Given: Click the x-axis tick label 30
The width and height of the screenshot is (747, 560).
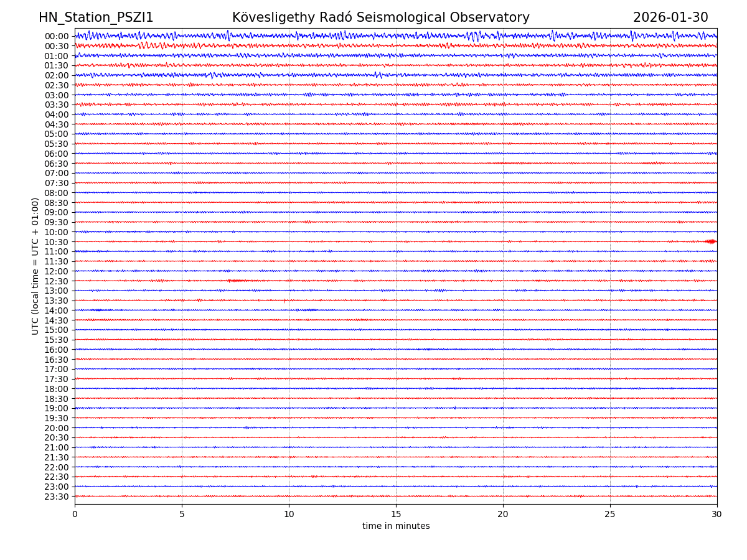Looking at the screenshot, I should click(717, 515).
